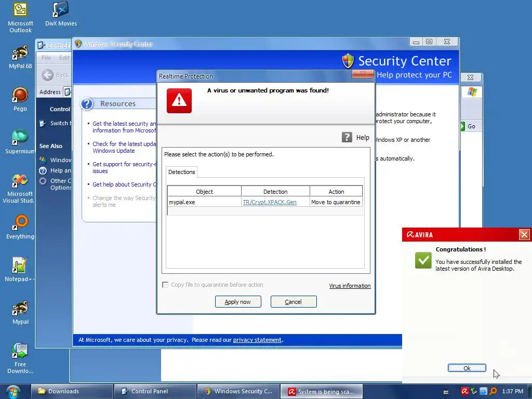Switch to Downloads taskbar window
532x399 pixels.
[x=72, y=391]
